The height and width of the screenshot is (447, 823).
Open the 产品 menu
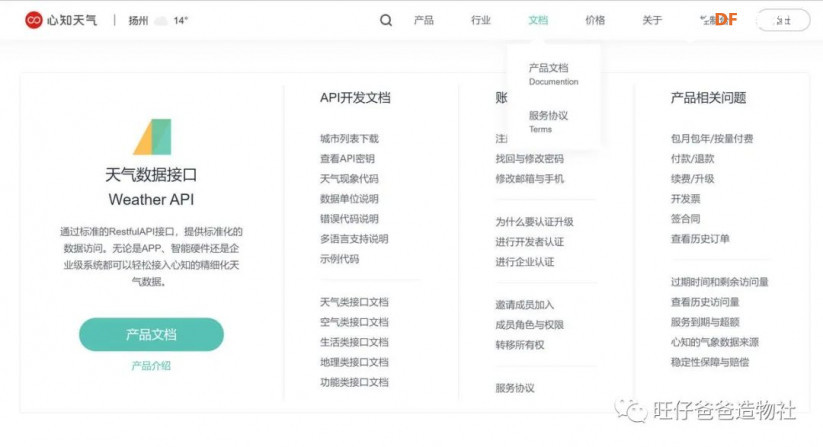coord(424,20)
